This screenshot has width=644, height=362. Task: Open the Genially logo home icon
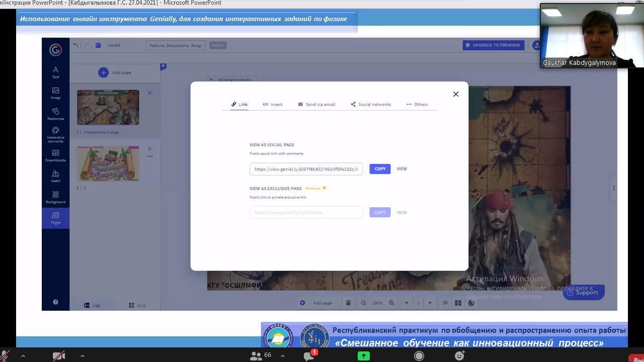(55, 49)
